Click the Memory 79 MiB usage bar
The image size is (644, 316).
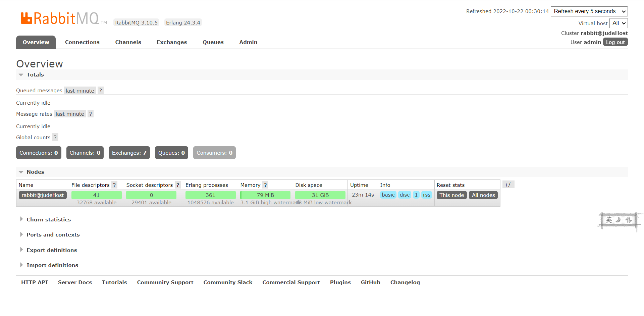pyautogui.click(x=265, y=195)
